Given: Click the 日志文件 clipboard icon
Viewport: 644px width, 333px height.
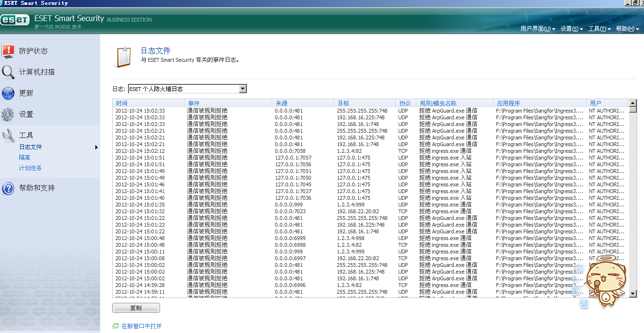Looking at the screenshot, I should coord(123,57).
